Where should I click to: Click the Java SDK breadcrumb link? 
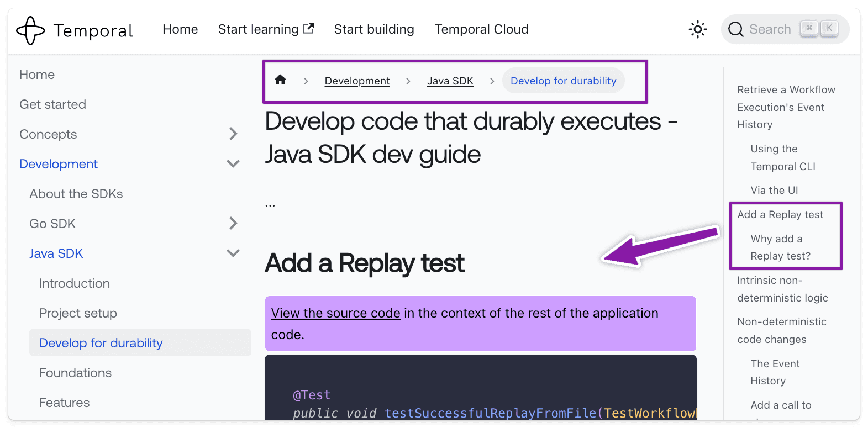click(450, 81)
